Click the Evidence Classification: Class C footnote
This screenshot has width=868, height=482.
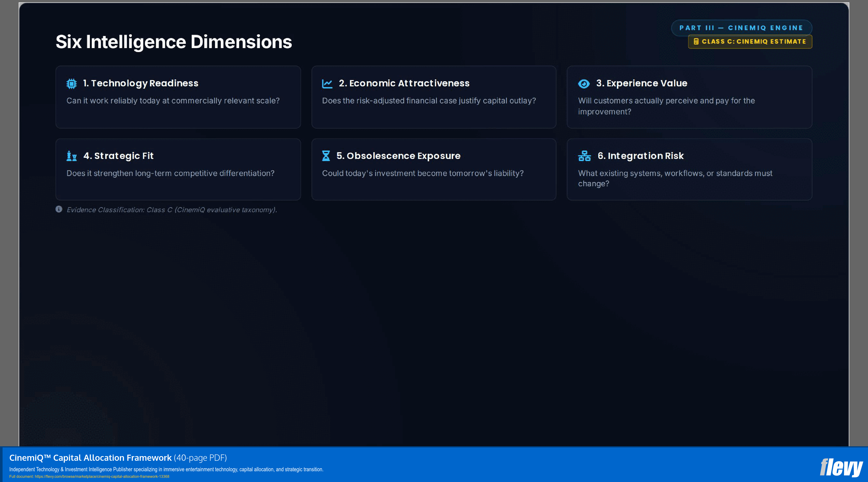click(x=171, y=210)
